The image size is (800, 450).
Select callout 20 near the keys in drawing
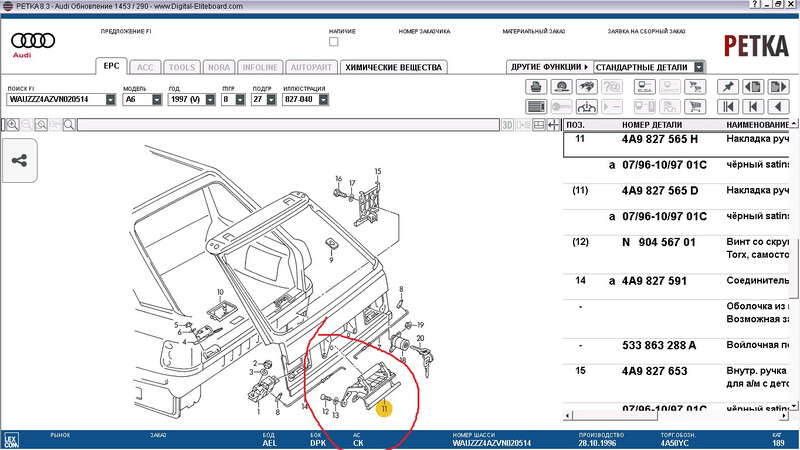(420, 338)
